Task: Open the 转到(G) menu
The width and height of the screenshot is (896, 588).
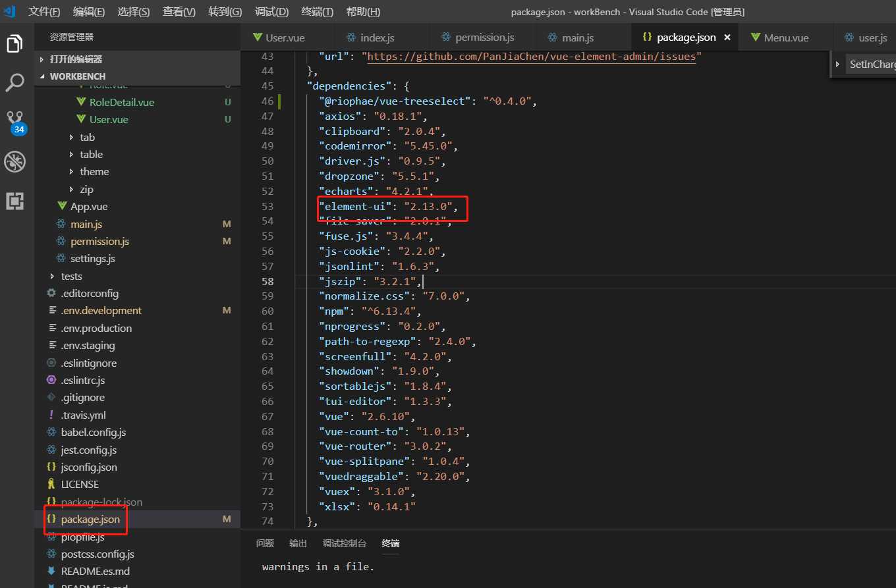Action: (225, 12)
